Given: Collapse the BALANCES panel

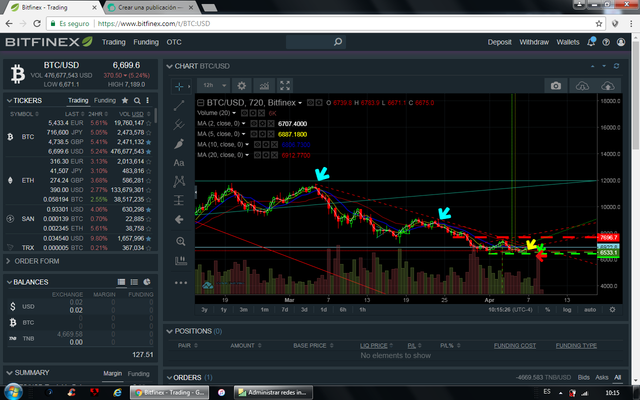Looking at the screenshot, I should coord(9,282).
